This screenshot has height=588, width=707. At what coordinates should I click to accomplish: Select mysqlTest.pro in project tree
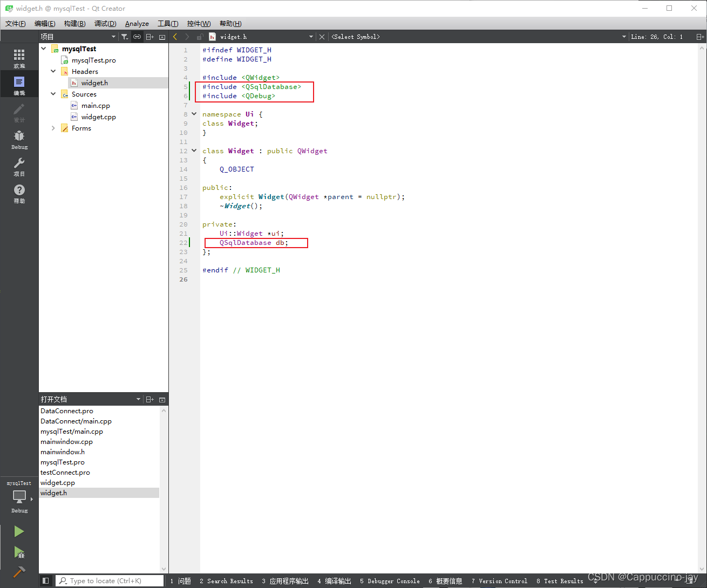(x=93, y=60)
